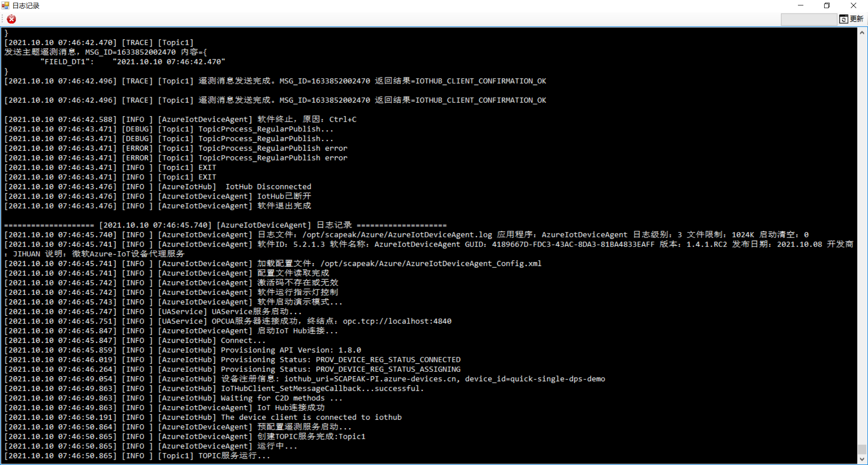The image size is (868, 465).
Task: Click log line '加载配置文件' config path
Action: [273, 264]
